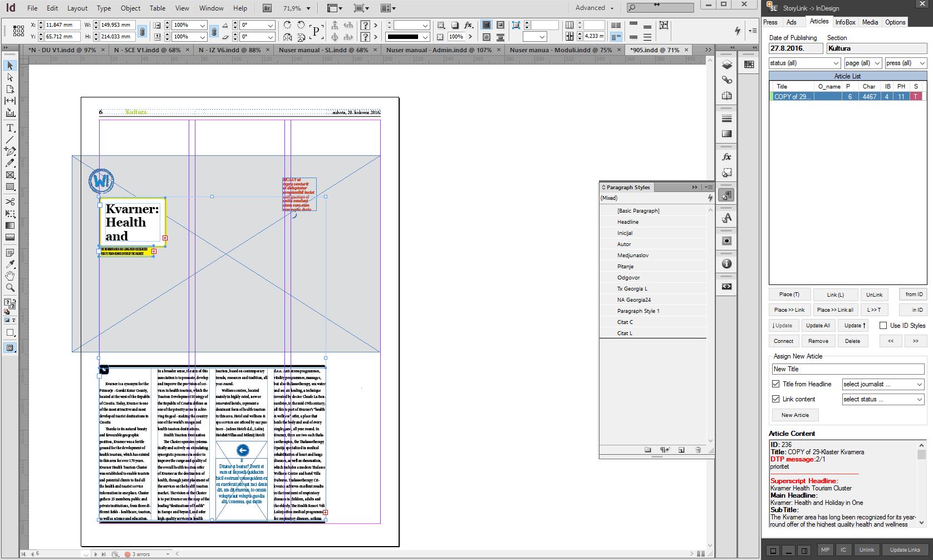The height and width of the screenshot is (560, 933).
Task: Open the Character Styles panel icon
Action: (x=726, y=218)
